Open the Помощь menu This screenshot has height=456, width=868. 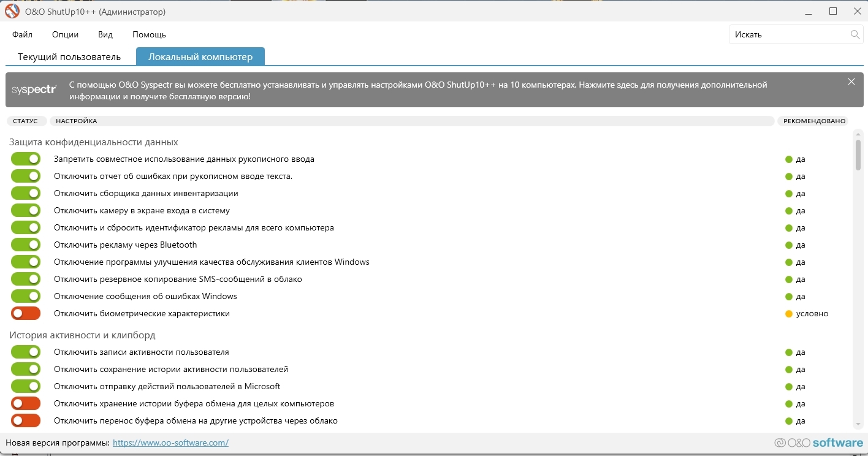[x=149, y=34]
